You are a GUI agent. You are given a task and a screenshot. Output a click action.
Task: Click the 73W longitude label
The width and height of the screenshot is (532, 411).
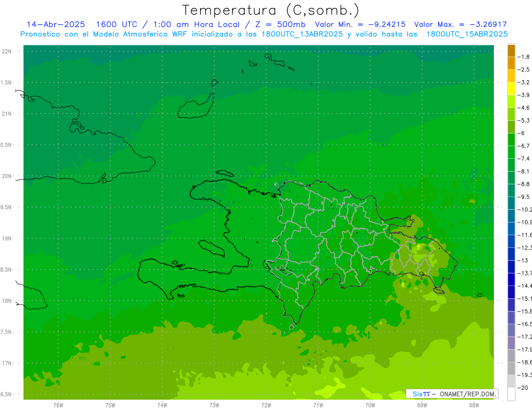[214, 405]
